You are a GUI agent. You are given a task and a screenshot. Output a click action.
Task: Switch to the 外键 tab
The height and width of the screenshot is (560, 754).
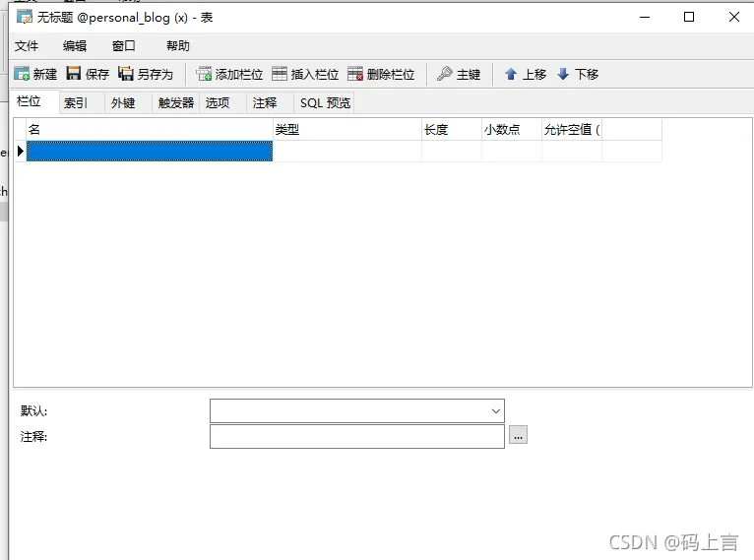tap(128, 103)
